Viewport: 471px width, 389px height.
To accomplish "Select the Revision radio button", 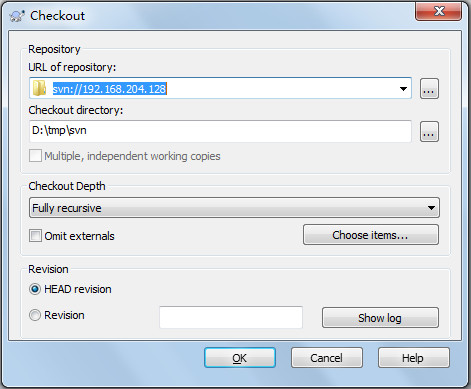I will (x=35, y=315).
